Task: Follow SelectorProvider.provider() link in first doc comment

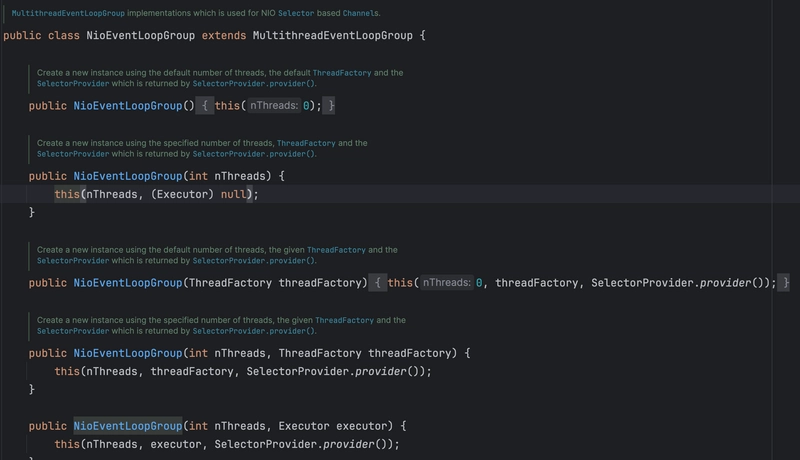Action: [x=254, y=84]
